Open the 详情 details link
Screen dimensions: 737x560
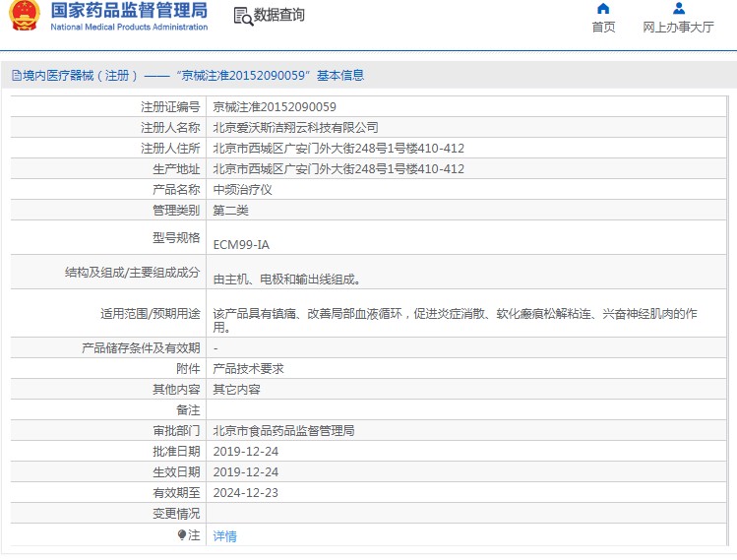[224, 536]
